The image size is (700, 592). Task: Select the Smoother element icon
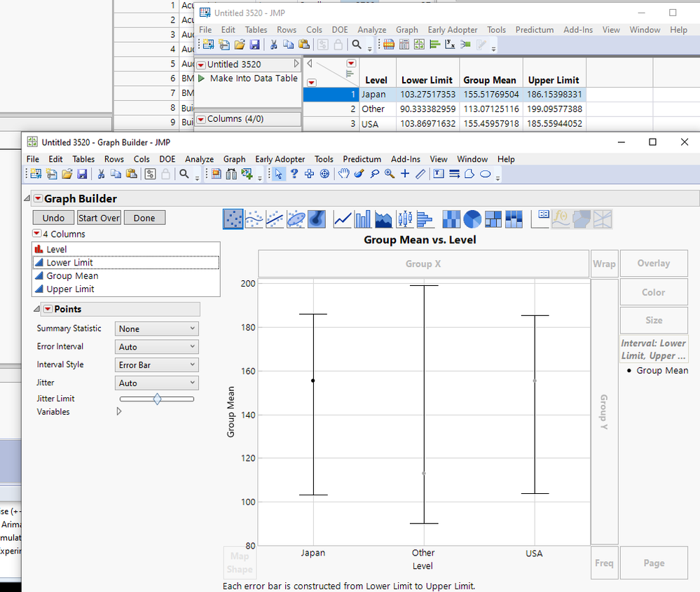(254, 219)
